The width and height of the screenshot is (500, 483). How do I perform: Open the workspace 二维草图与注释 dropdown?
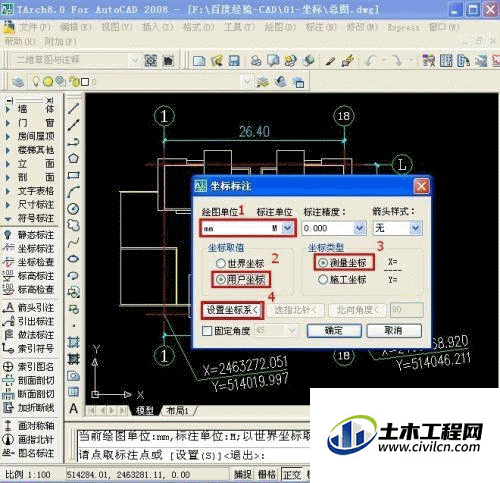135,61
